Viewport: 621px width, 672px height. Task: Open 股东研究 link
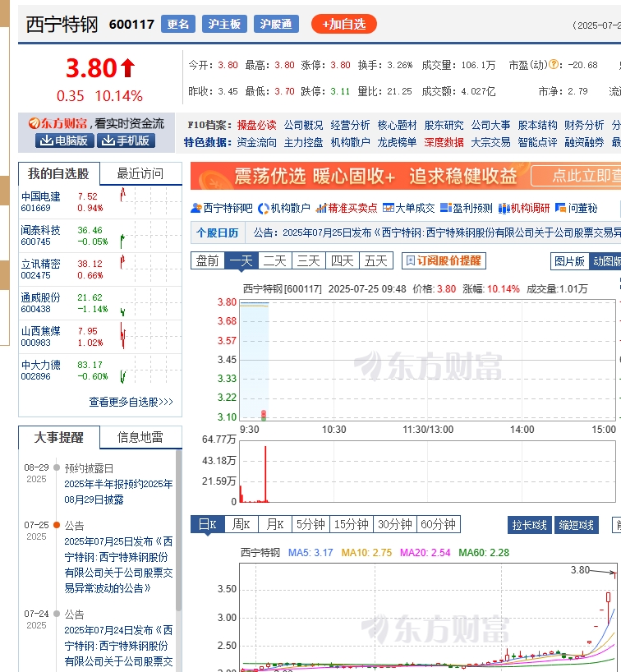(444, 125)
